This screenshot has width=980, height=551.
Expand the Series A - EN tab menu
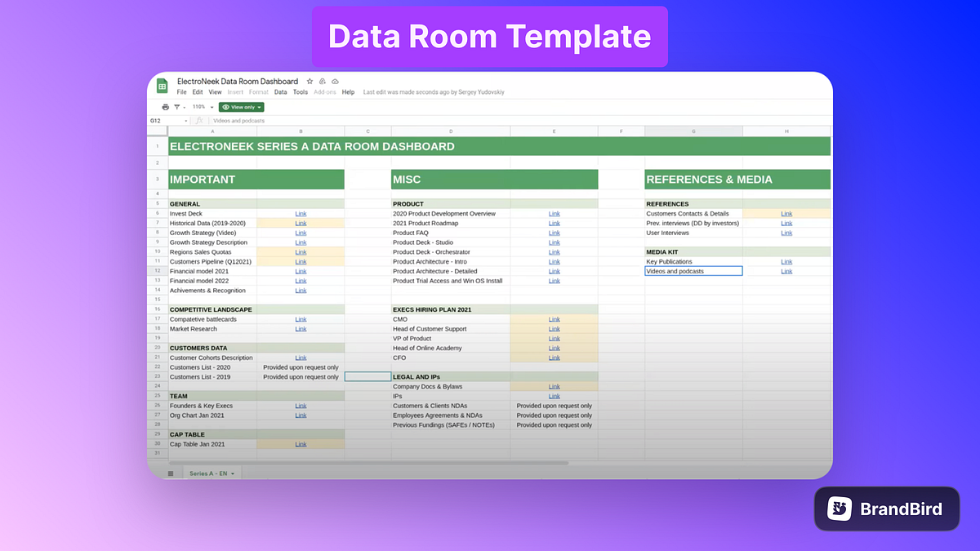233,473
